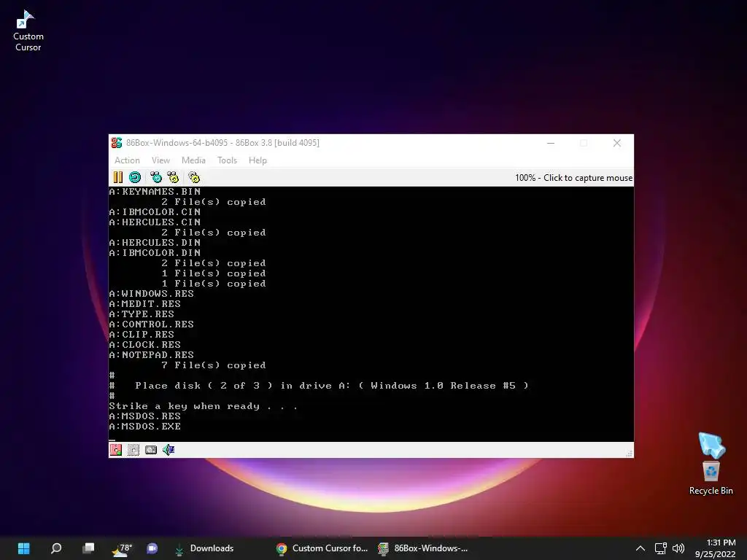Open taskbar Search

(56, 548)
